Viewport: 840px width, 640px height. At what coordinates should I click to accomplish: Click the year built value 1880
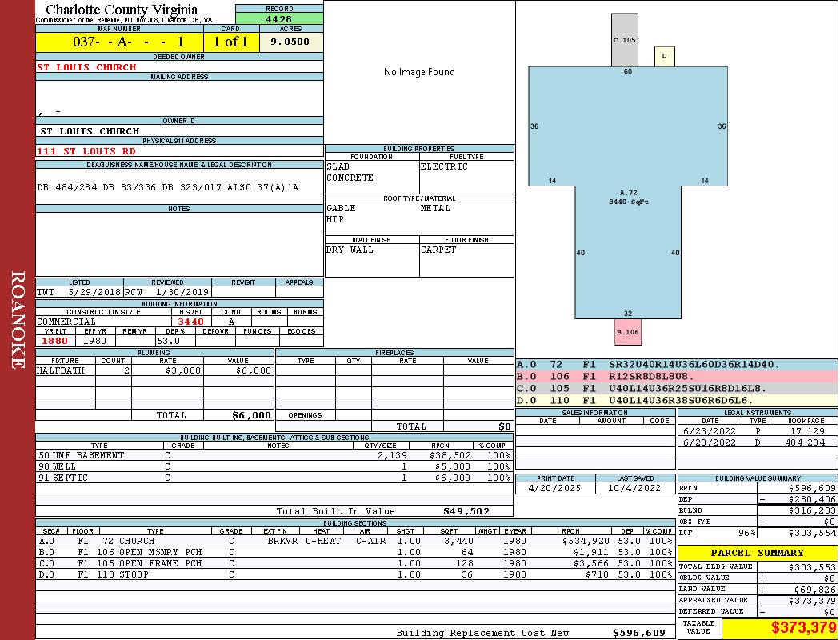[55, 341]
